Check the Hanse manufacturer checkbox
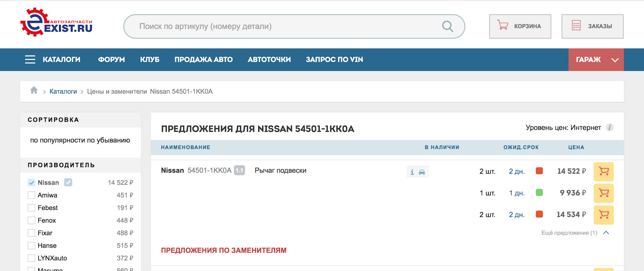This screenshot has width=644, height=271. (x=32, y=245)
